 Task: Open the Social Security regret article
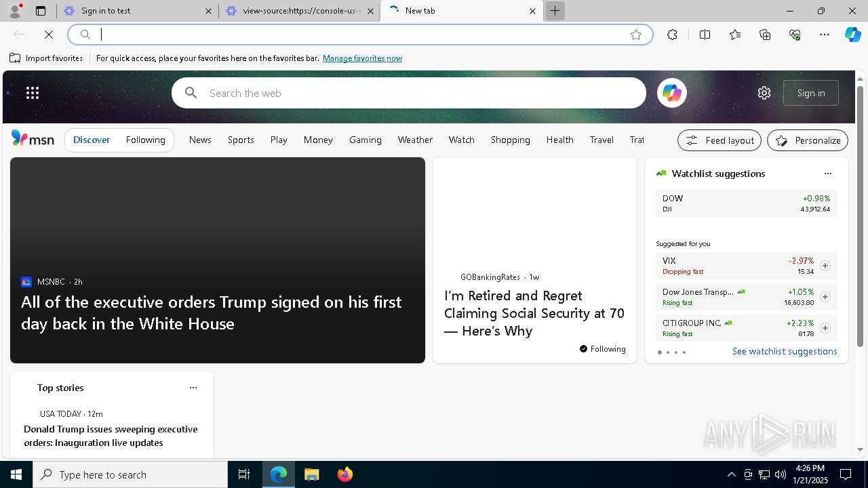tap(534, 313)
